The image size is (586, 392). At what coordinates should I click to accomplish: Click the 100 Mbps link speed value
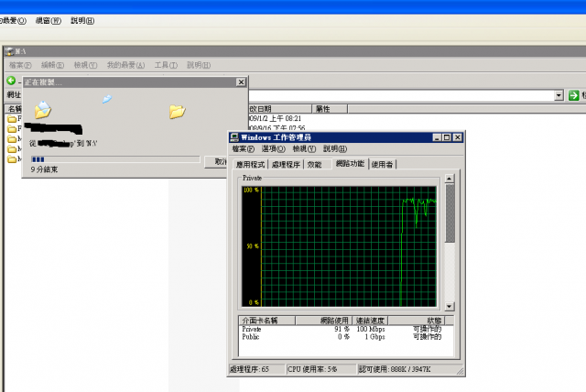point(370,329)
